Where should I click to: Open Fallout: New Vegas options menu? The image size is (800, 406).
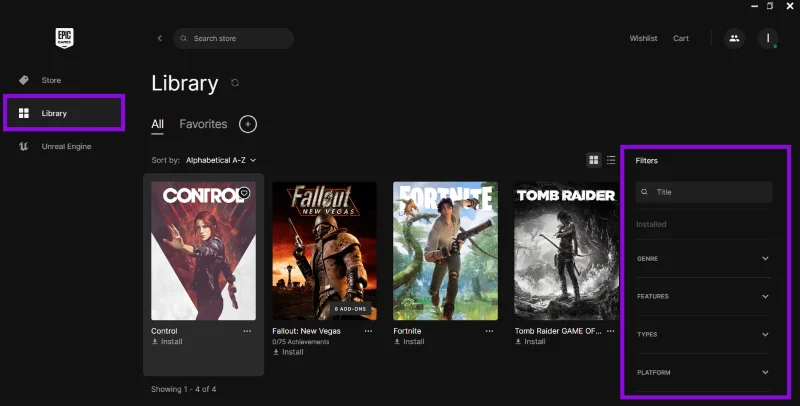point(368,331)
